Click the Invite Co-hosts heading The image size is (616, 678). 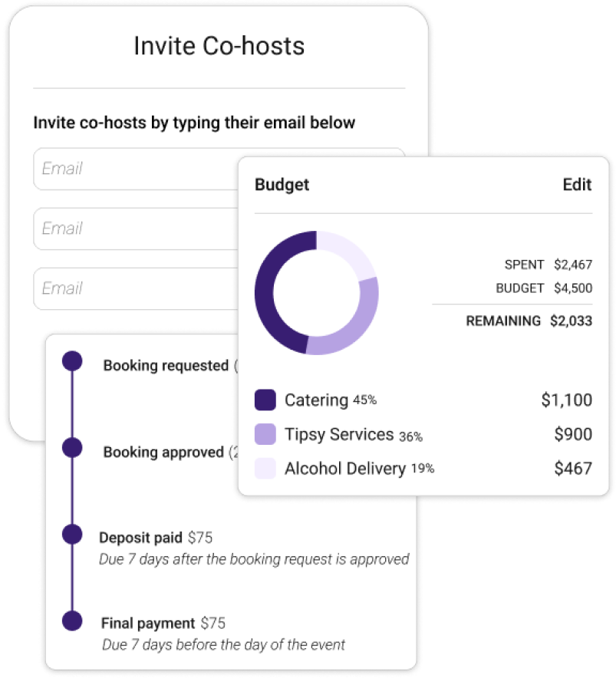(x=219, y=46)
